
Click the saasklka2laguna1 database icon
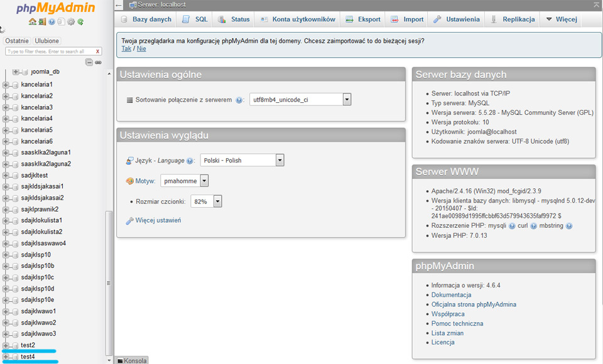pyautogui.click(x=15, y=153)
